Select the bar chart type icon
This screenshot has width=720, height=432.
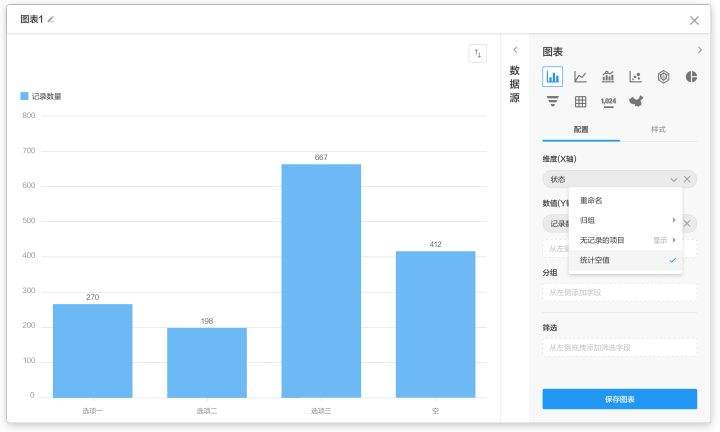(x=553, y=77)
